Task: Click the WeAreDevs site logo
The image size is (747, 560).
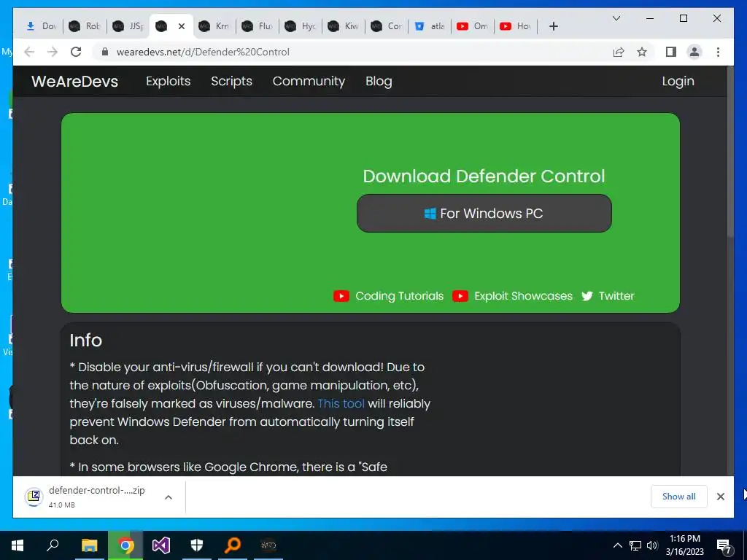Action: 75,82
